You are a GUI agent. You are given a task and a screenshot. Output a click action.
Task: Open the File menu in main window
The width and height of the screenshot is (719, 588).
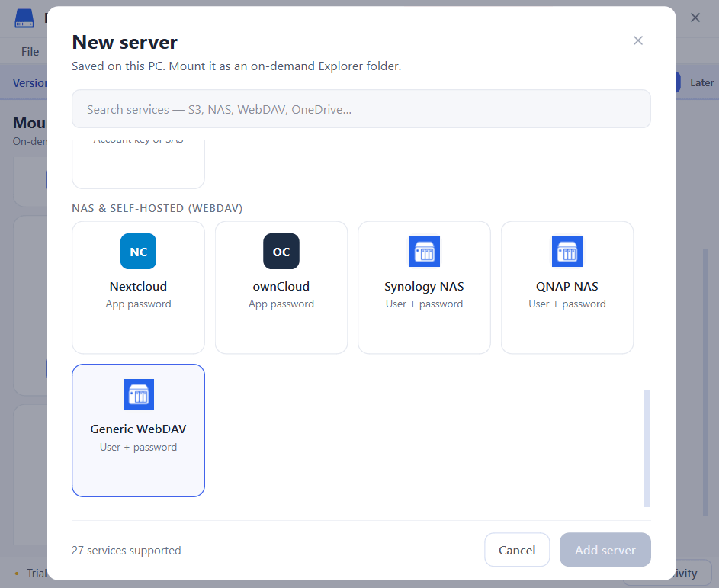(x=30, y=52)
